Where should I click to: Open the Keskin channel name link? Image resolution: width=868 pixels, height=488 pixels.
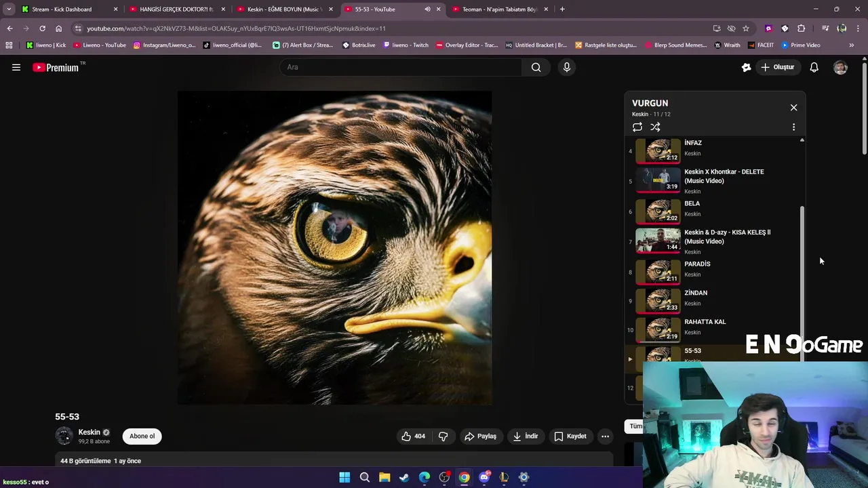(89, 432)
